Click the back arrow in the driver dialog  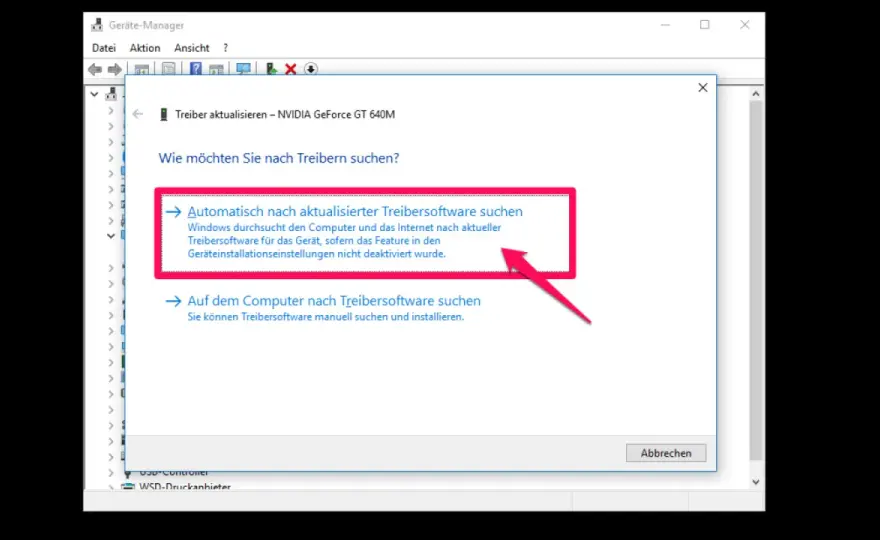point(138,114)
